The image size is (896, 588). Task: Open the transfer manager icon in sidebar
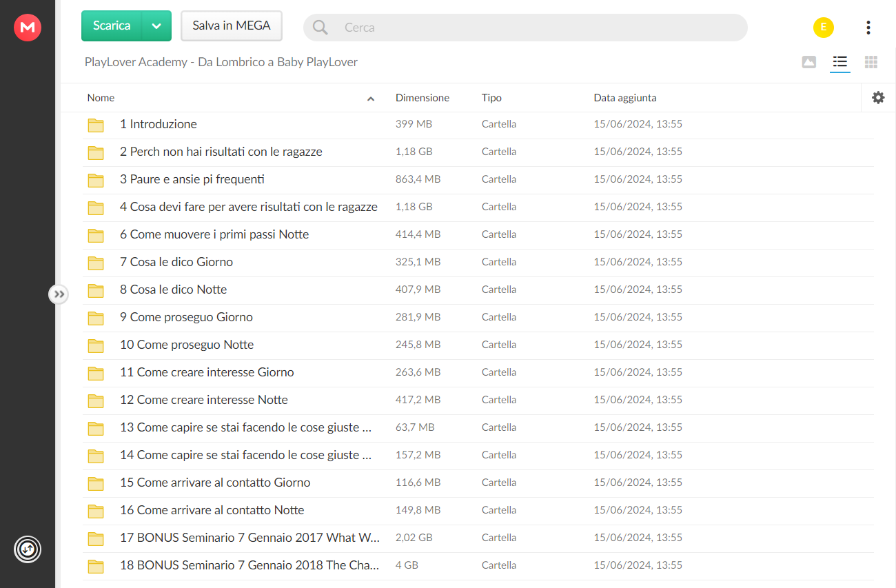(x=28, y=549)
